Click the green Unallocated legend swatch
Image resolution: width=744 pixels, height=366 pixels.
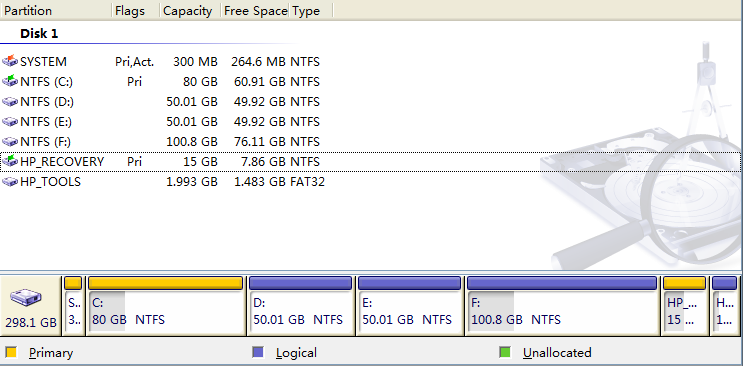pos(505,352)
